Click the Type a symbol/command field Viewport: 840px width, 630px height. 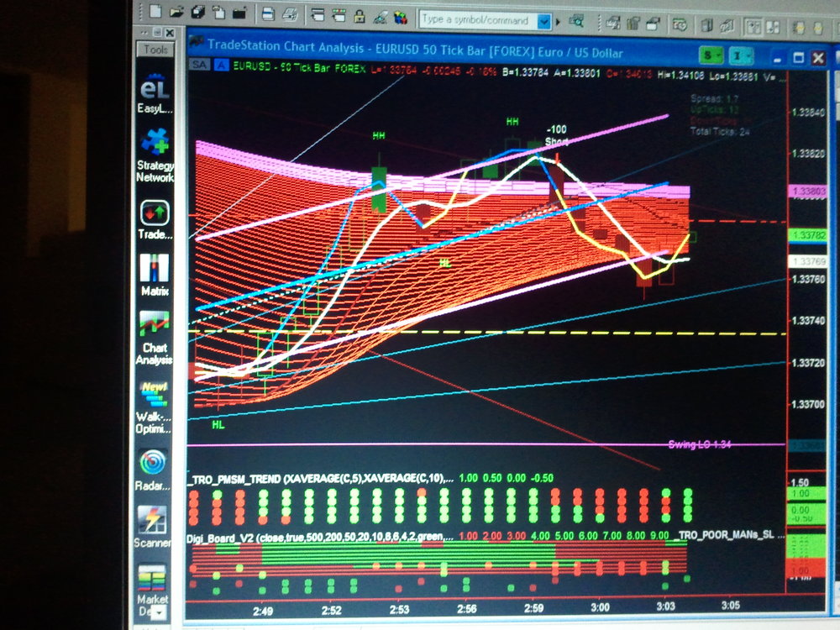point(478,20)
